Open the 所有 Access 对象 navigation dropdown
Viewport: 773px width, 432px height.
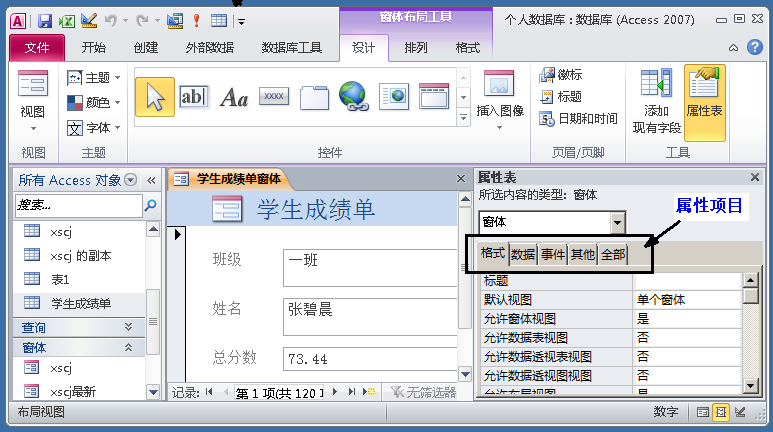(x=131, y=180)
